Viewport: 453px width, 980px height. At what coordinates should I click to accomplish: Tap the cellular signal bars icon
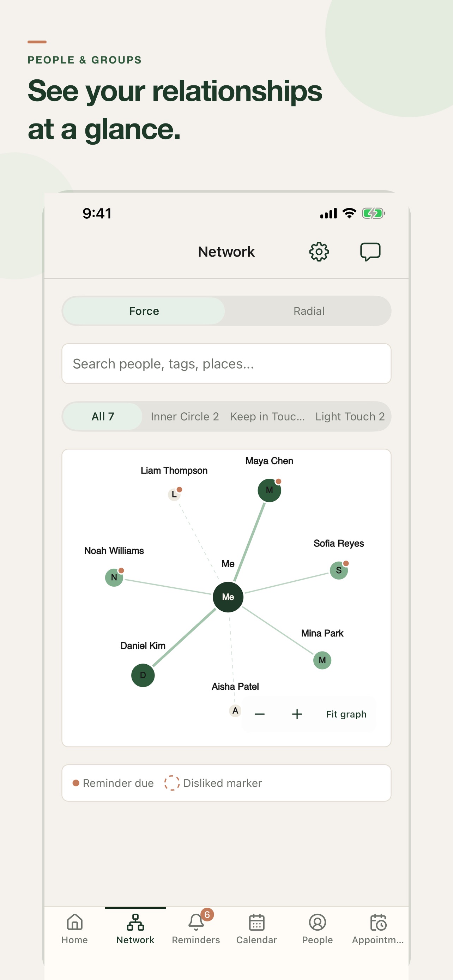click(x=328, y=213)
